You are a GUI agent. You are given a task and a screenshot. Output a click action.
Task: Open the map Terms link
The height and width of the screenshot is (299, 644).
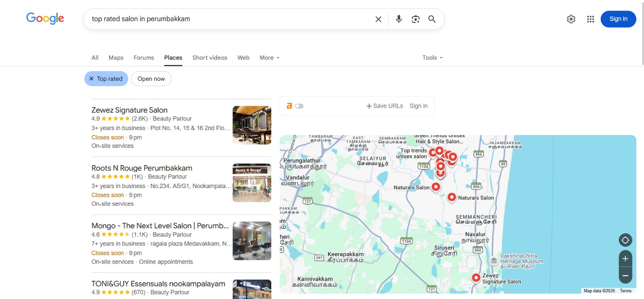[x=625, y=291]
